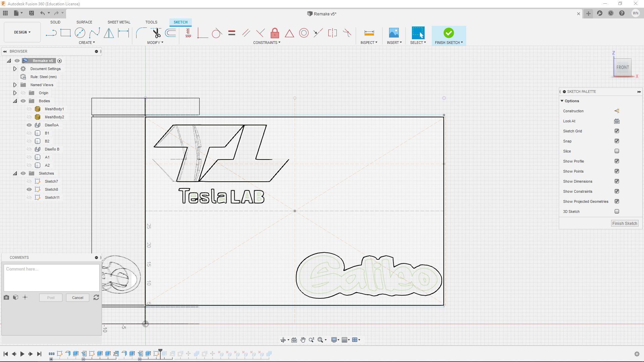Select the Concentric constraint icon
This screenshot has width=644, height=362.
304,33
